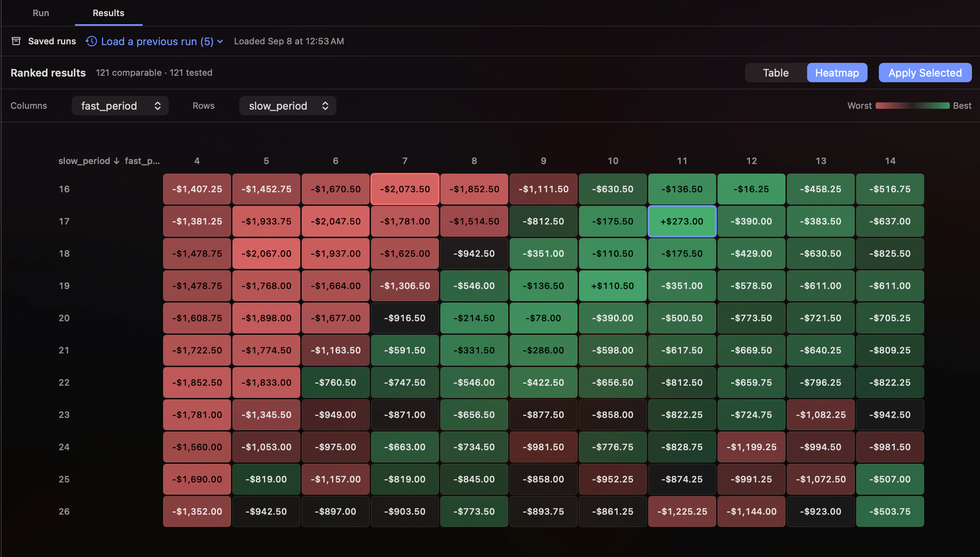
Task: Select the -$16.25 cell
Action: click(751, 189)
